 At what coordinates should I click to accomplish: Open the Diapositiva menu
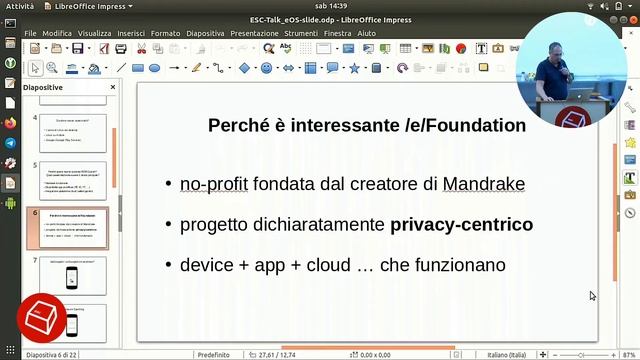pyautogui.click(x=205, y=33)
